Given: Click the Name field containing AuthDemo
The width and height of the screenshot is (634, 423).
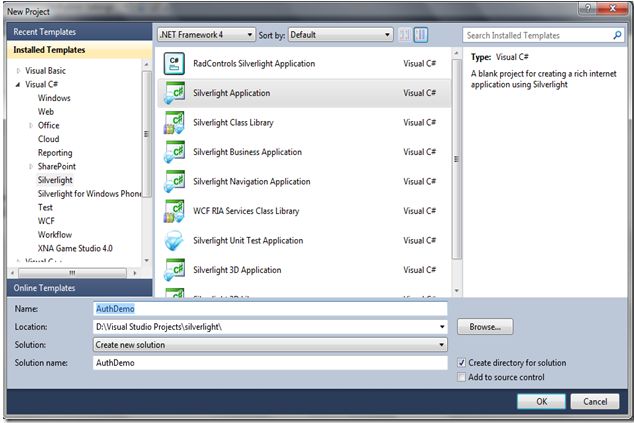Looking at the screenshot, I should click(270, 309).
